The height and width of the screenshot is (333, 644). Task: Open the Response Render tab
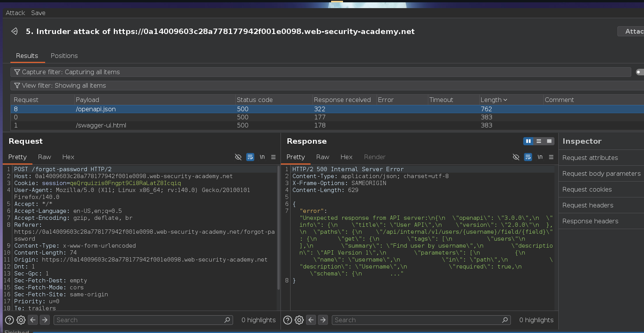click(x=375, y=157)
